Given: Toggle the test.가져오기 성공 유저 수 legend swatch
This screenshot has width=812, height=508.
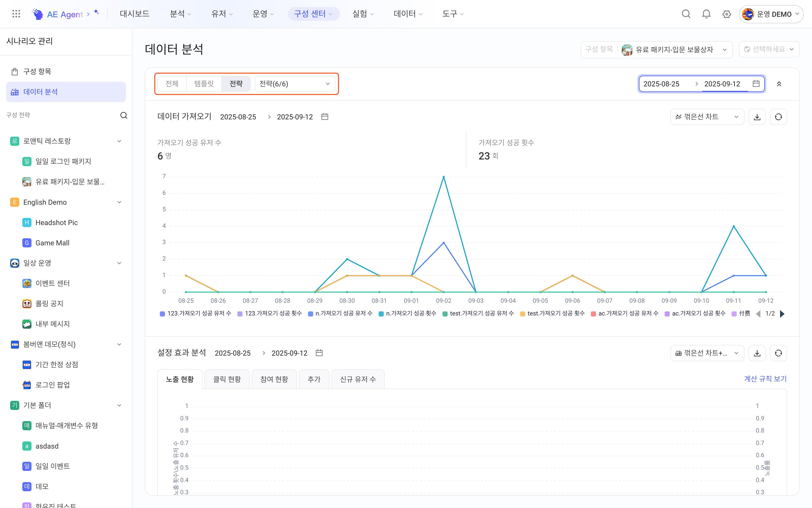Looking at the screenshot, I should 445,314.
